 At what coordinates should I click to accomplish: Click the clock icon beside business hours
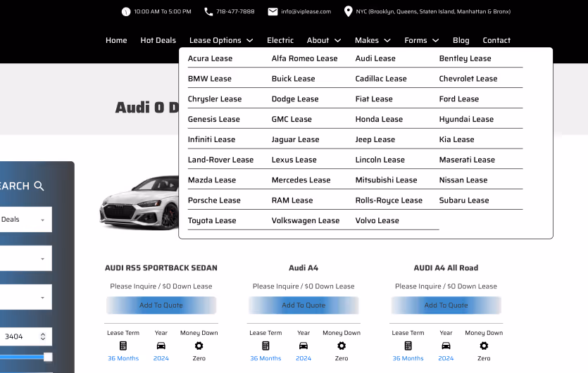pyautogui.click(x=126, y=12)
